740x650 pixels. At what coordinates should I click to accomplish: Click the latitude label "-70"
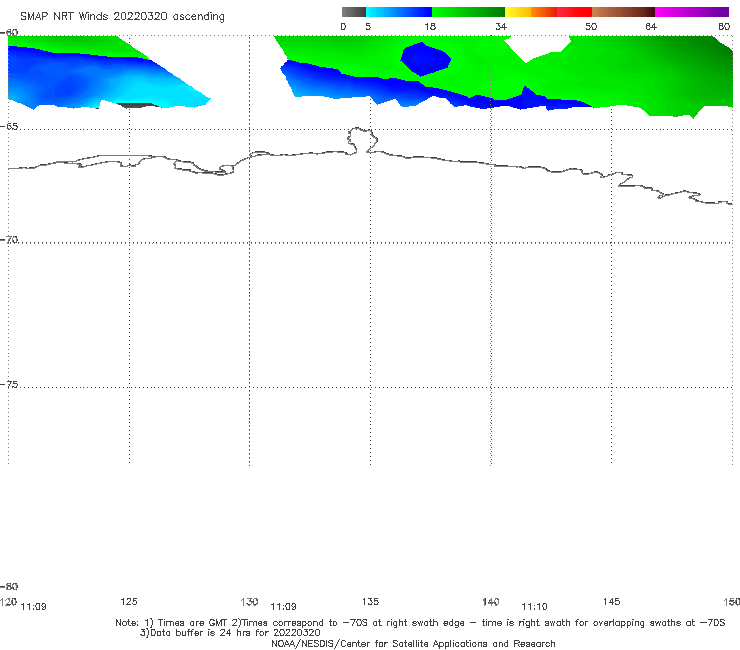coord(9,240)
